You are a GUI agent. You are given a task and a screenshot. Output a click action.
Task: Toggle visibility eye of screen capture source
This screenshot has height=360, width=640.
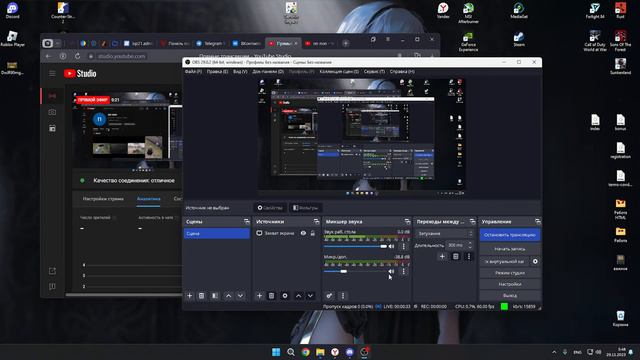[x=303, y=233]
